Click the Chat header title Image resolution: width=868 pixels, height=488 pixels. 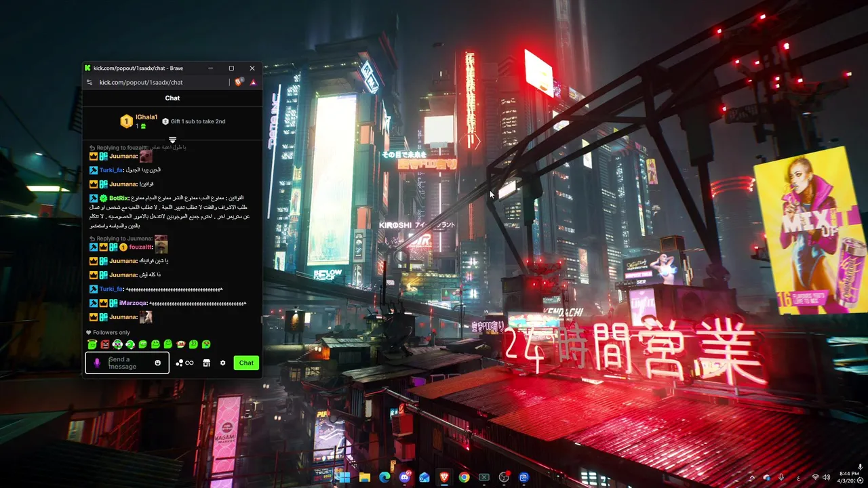coord(172,98)
